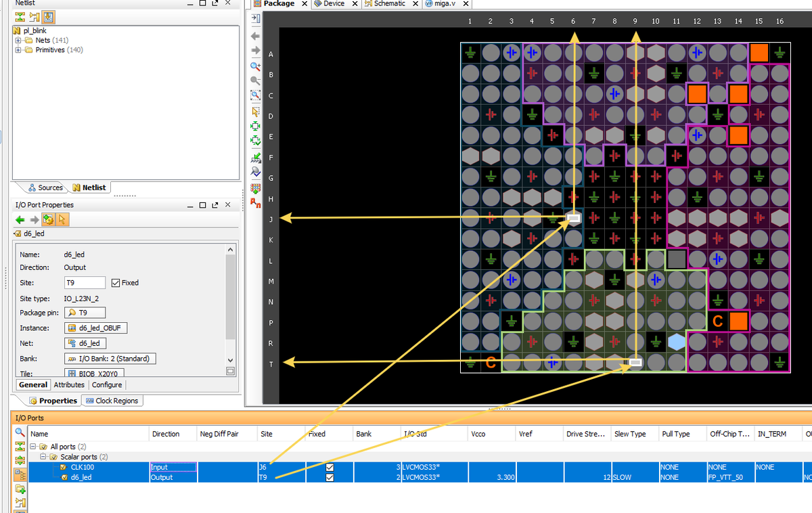This screenshot has width=812, height=513.
Task: Collapse the All ports group
Action: click(x=34, y=447)
